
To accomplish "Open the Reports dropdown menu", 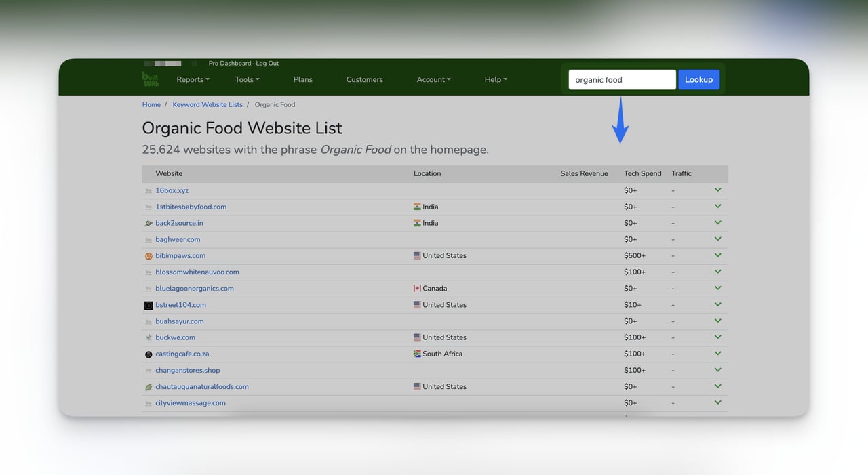I will 193,79.
